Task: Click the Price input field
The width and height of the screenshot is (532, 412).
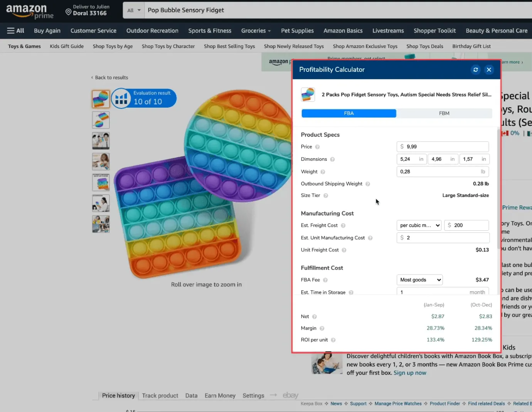Action: click(443, 147)
